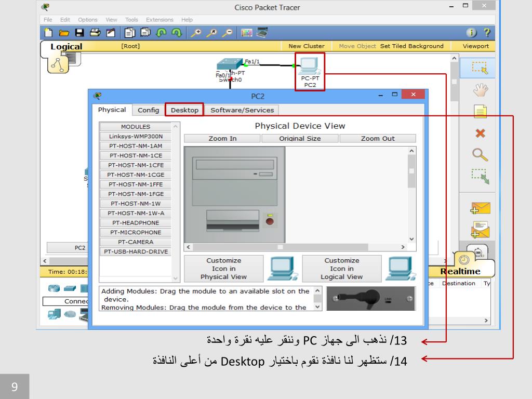Viewport: 532px width, 399px height.
Task: Click the Switch0 device icon in workspace
Action: point(230,64)
